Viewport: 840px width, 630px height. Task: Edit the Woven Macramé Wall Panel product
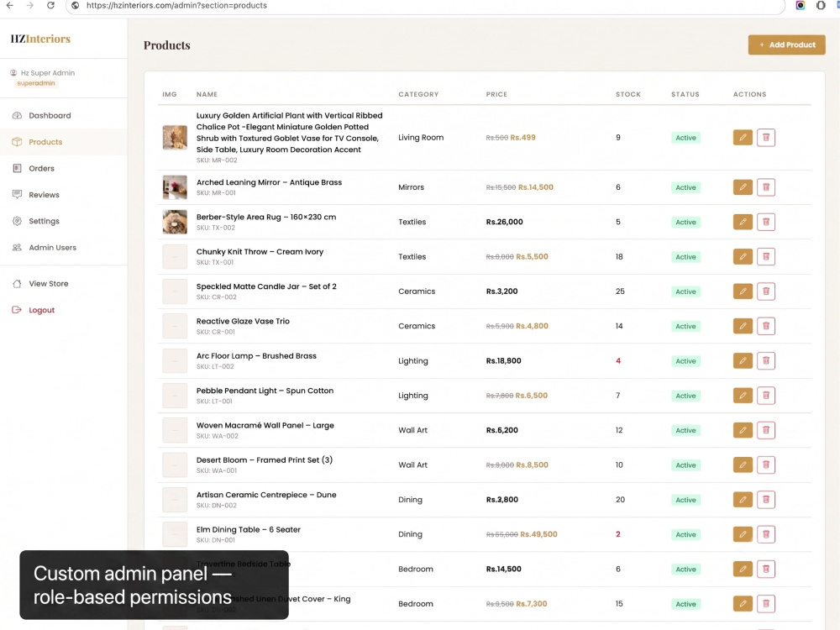[x=743, y=430]
